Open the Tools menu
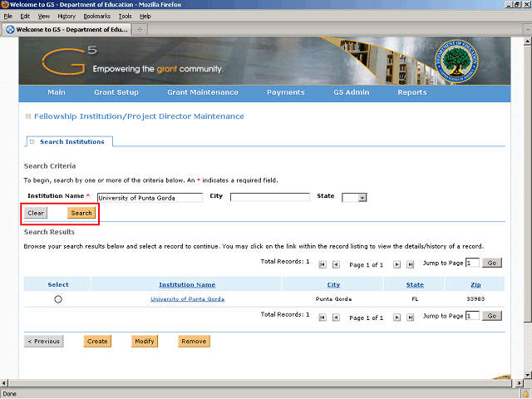The image size is (532, 399). point(125,17)
